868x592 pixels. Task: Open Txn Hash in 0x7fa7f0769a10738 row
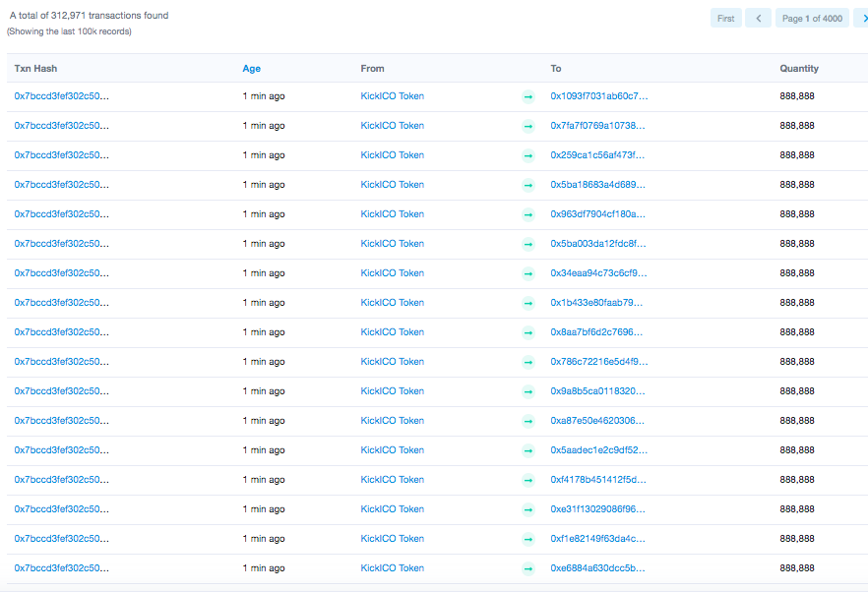[61, 126]
